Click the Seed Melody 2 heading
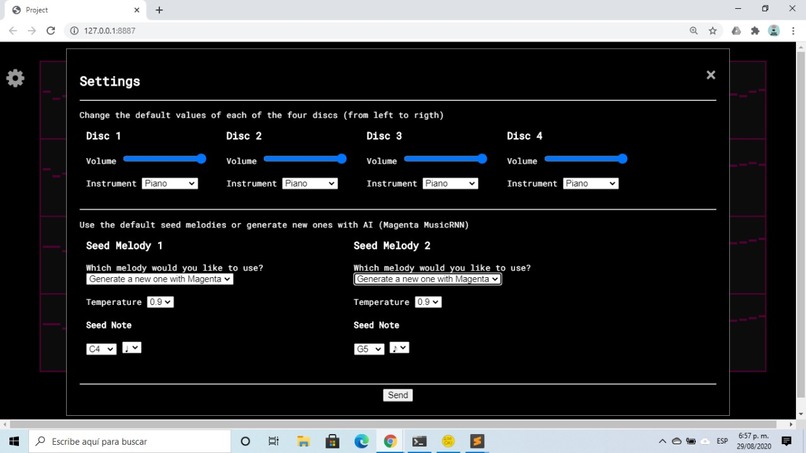Screen dimensions: 806x453 click(392, 246)
